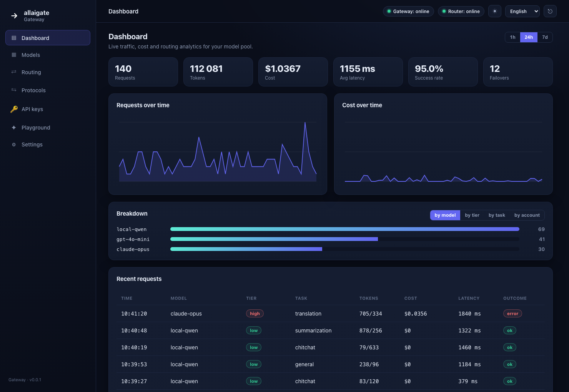Open the Protocols page
The image size is (569, 392).
point(48,90)
